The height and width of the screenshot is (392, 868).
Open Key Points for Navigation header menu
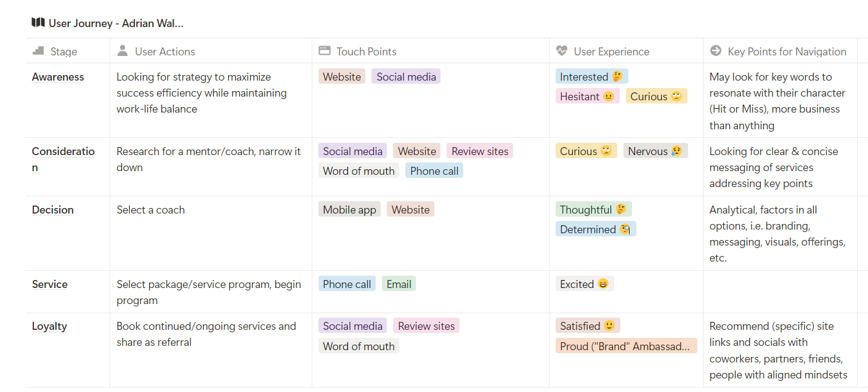(780, 51)
